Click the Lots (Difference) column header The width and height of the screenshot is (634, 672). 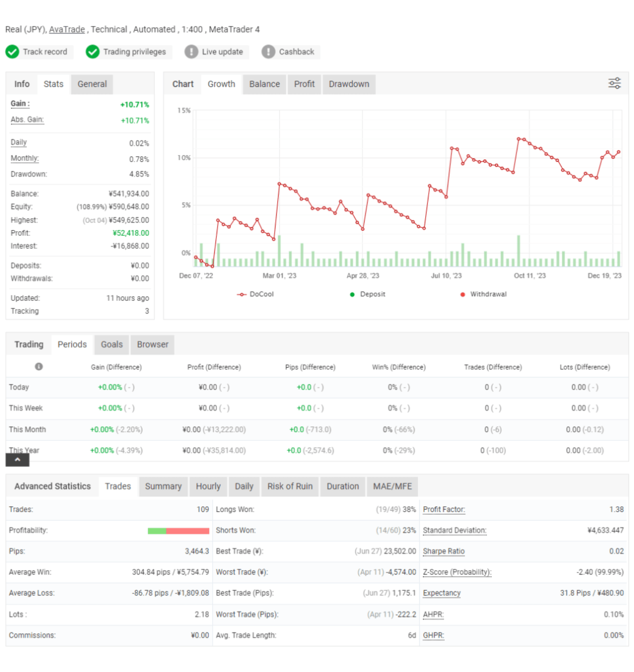pyautogui.click(x=585, y=367)
